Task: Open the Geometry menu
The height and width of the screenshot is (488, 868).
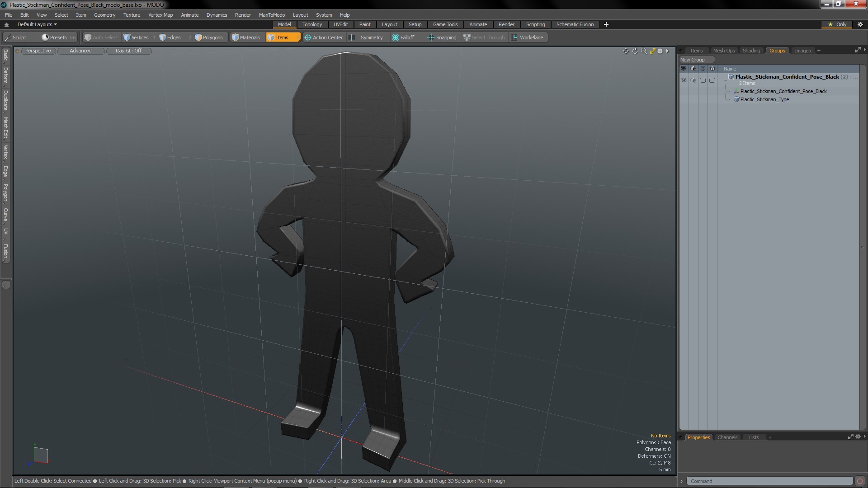Action: [104, 15]
